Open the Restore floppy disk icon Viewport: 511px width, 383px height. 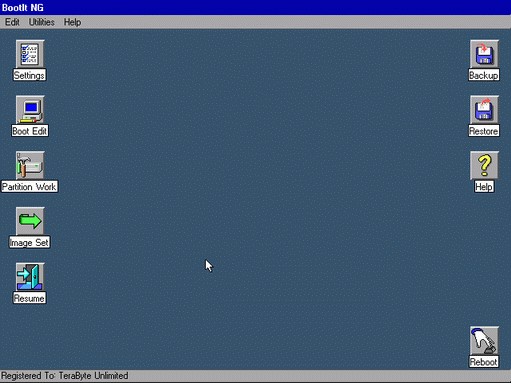click(x=484, y=110)
